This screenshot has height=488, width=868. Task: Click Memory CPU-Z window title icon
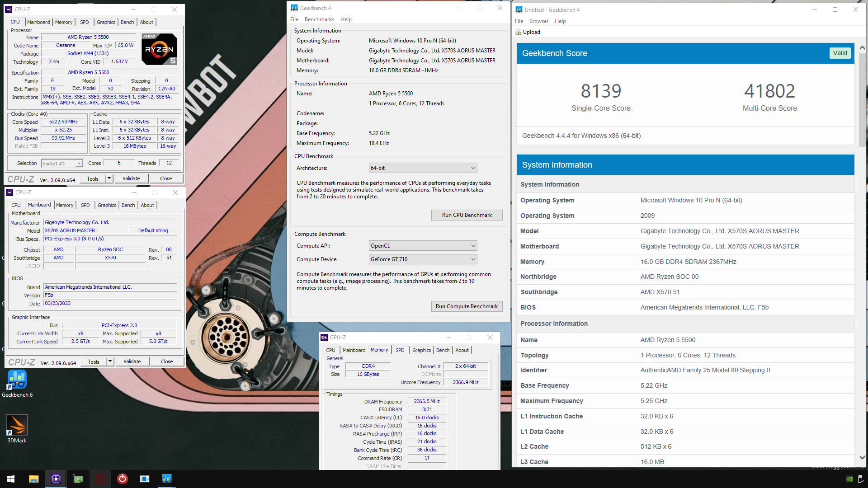coord(324,338)
